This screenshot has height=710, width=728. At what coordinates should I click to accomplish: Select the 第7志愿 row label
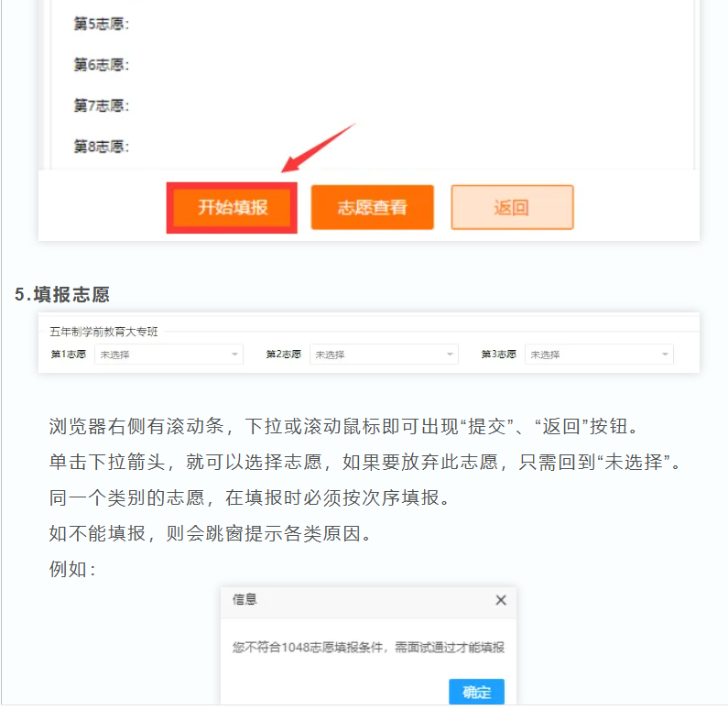click(x=102, y=105)
